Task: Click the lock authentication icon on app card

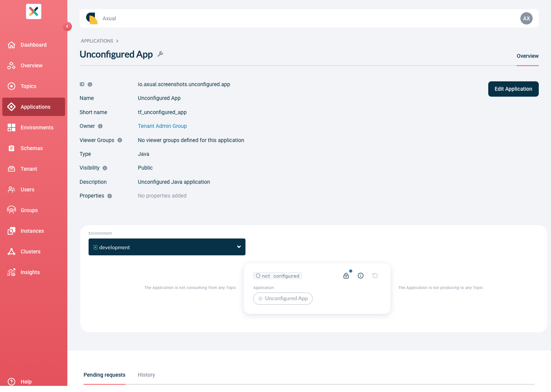Action: tap(346, 276)
